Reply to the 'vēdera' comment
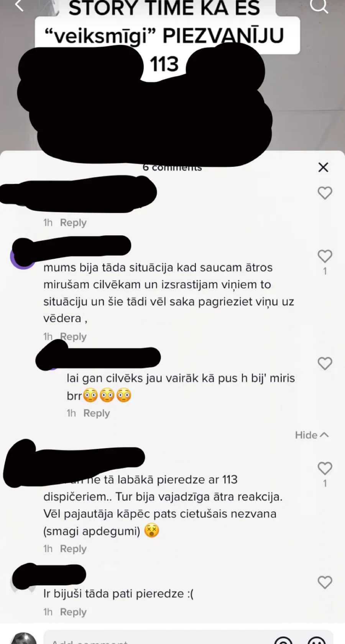The width and height of the screenshot is (345, 644). [x=73, y=337]
